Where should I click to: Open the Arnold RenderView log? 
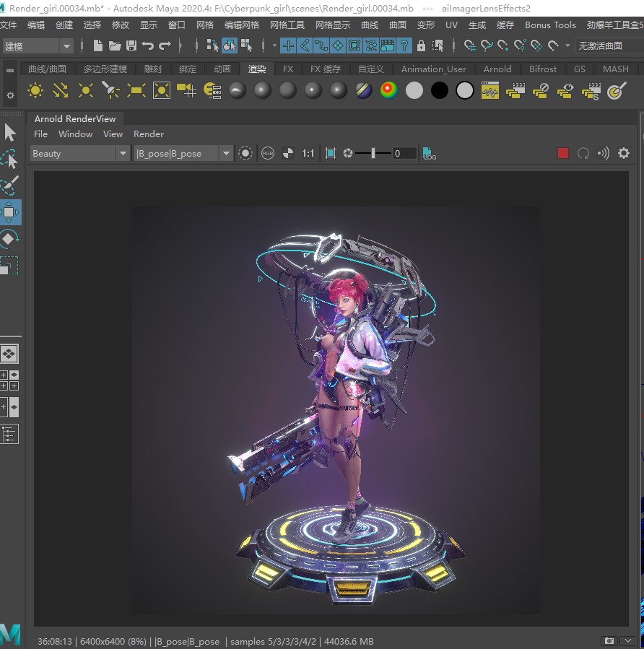pos(429,154)
